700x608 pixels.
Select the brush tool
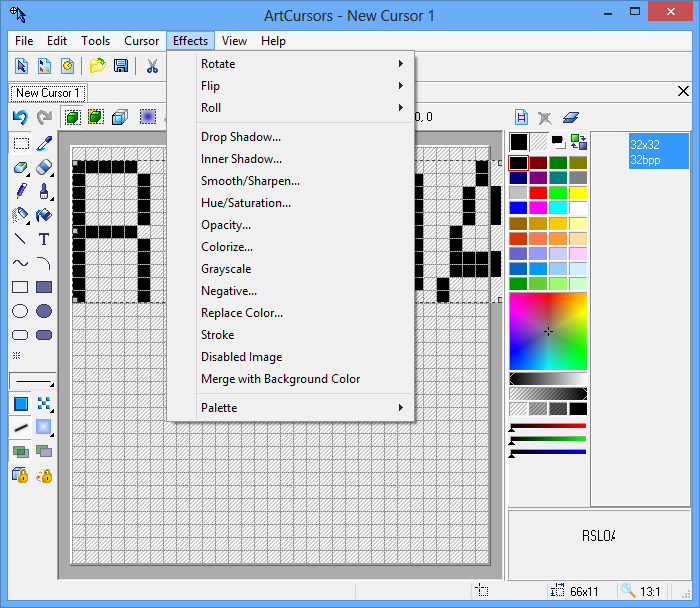click(44, 191)
